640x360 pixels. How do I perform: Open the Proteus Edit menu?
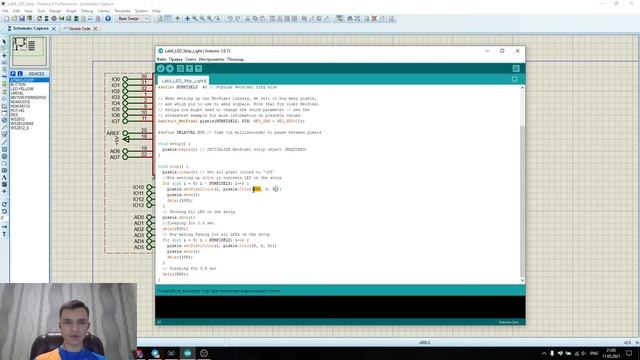click(16, 11)
